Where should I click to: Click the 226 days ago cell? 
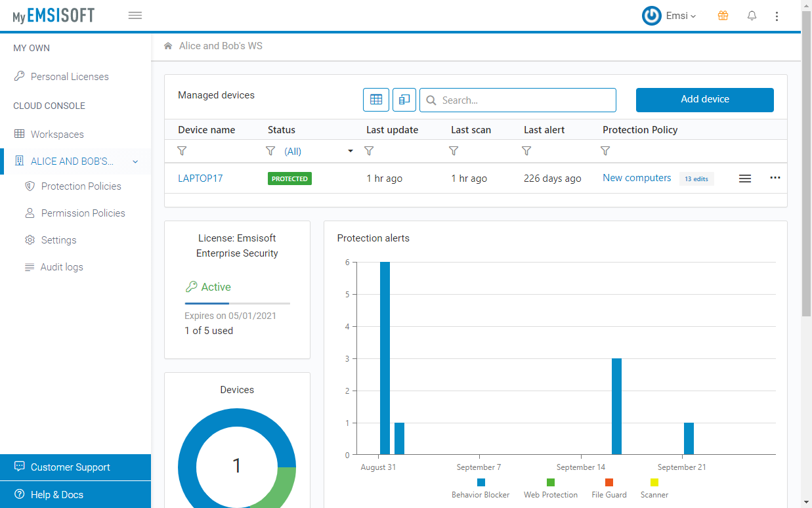pyautogui.click(x=553, y=179)
